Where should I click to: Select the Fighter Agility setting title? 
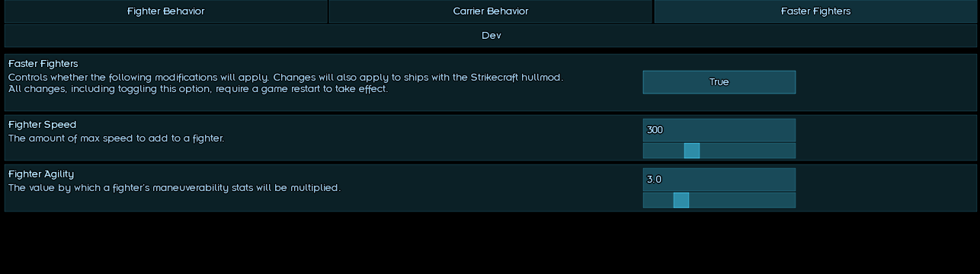tap(41, 174)
